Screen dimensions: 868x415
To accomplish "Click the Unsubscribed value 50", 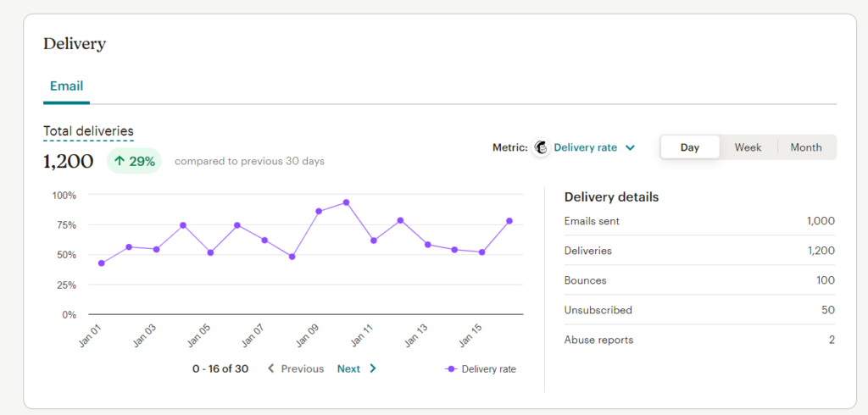I will pyautogui.click(x=828, y=310).
